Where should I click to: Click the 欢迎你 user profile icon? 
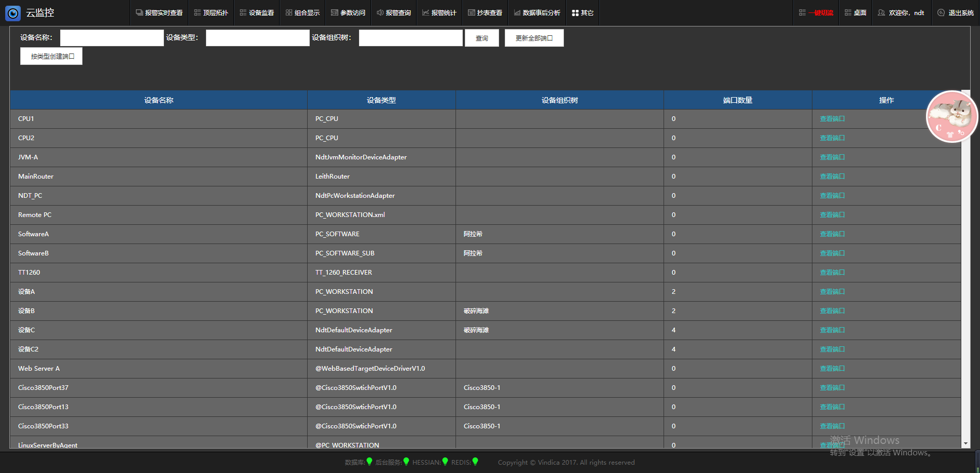(x=881, y=13)
